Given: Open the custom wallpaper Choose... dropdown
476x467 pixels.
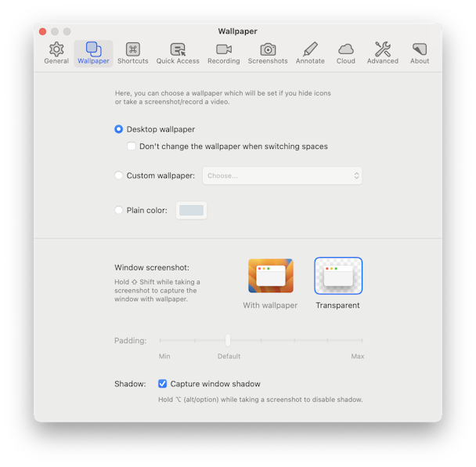Looking at the screenshot, I should [283, 176].
